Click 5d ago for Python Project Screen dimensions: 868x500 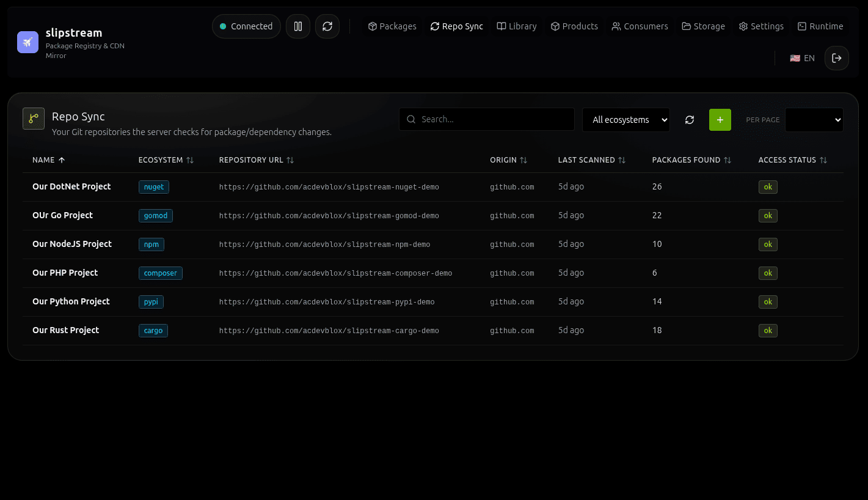coord(571,301)
